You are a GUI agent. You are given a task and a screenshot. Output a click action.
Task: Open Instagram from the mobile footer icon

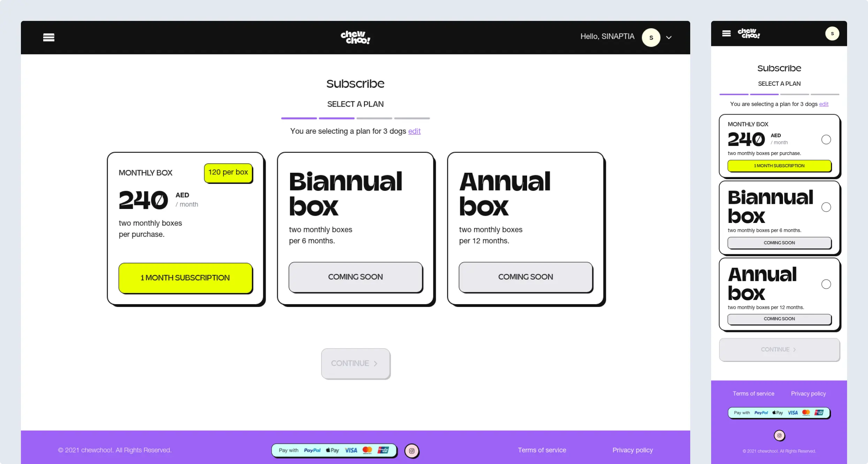[x=779, y=435]
